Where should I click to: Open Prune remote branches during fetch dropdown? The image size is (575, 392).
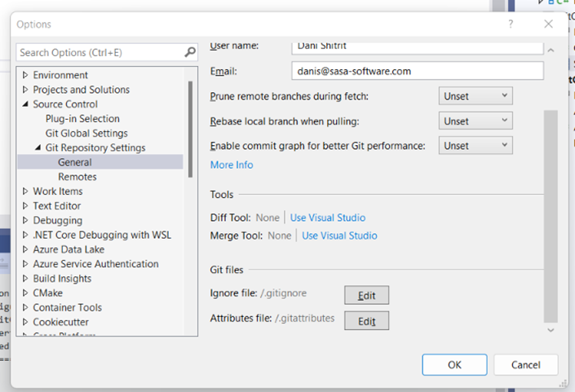[475, 96]
